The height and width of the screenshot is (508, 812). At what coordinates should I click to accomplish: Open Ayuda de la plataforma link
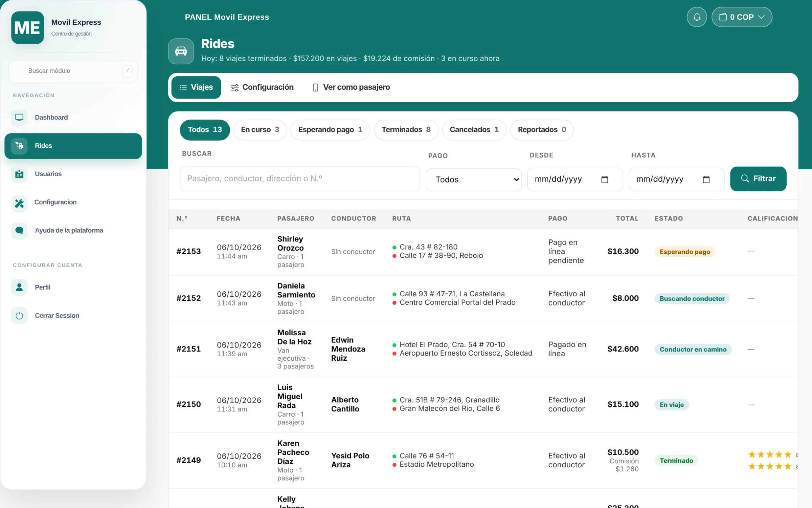point(73,231)
